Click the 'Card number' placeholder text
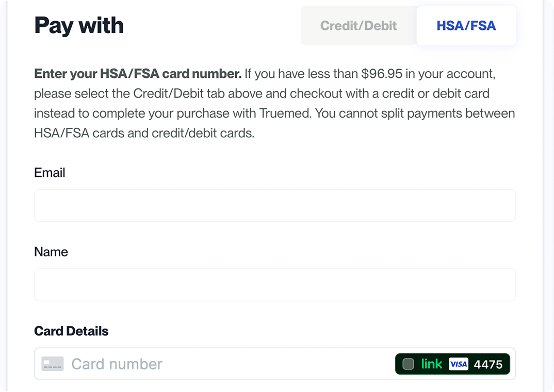 coord(117,364)
